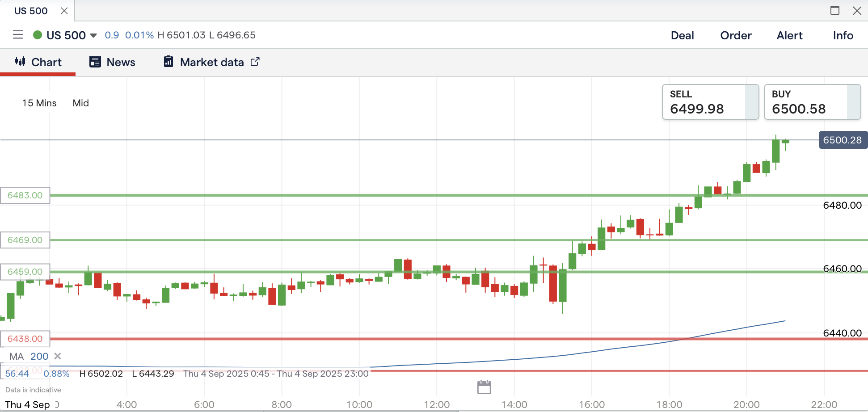Create a price Alert
868x412 pixels.
pyautogui.click(x=789, y=35)
